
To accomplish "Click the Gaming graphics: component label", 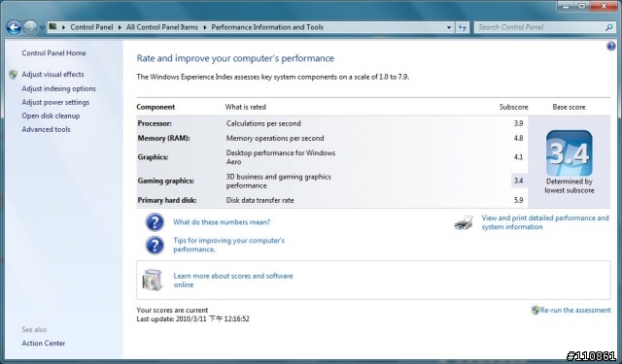I will coord(166,181).
